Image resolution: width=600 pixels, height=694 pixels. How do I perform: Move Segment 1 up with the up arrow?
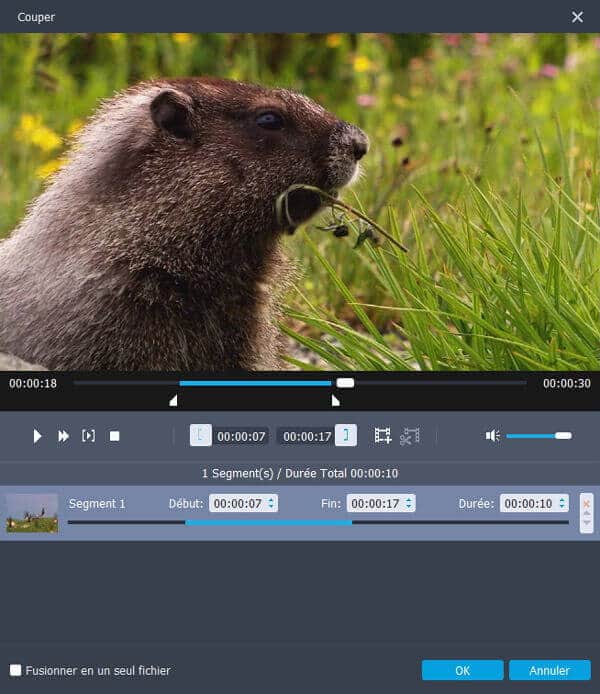coord(587,513)
